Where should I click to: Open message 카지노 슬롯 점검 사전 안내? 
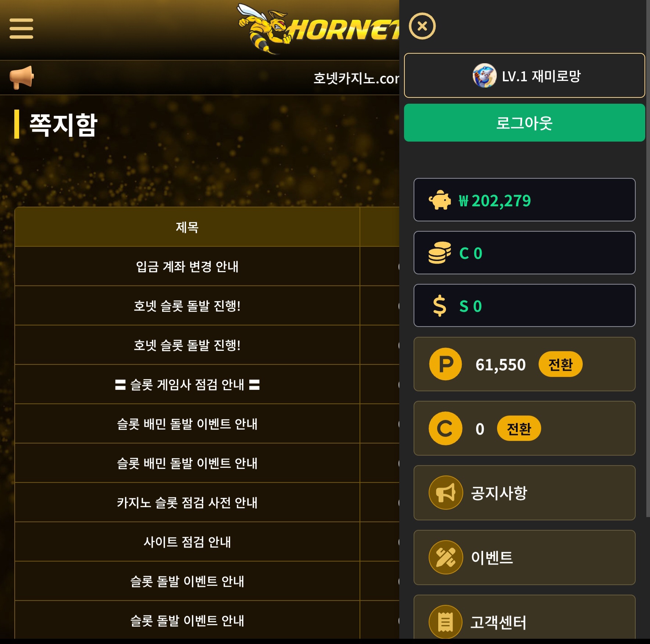pyautogui.click(x=187, y=502)
